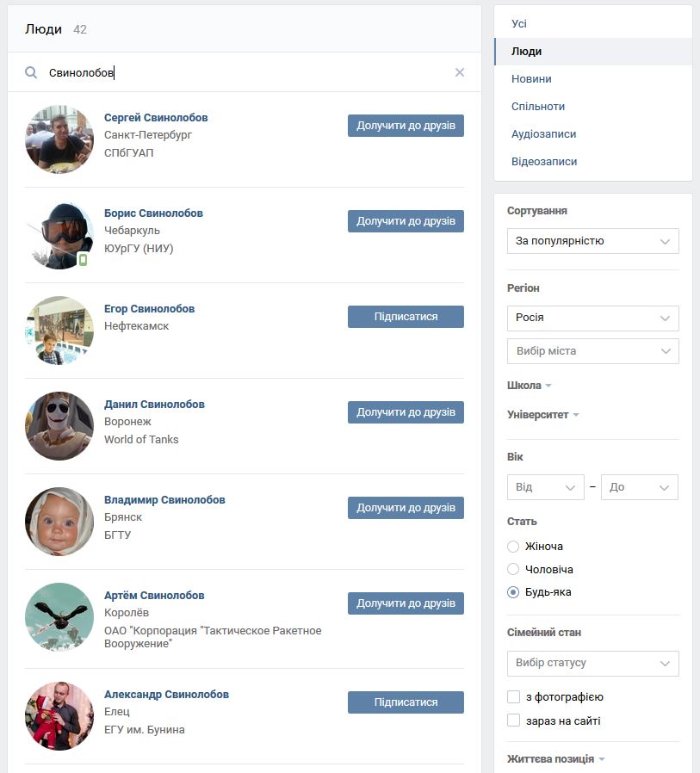The width and height of the screenshot is (700, 773).
Task: Click the search magnifier icon
Action: (30, 72)
